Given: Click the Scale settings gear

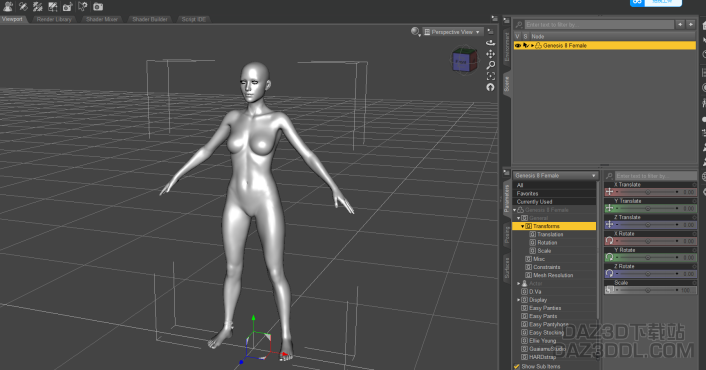Looking at the screenshot, I should coord(694,283).
